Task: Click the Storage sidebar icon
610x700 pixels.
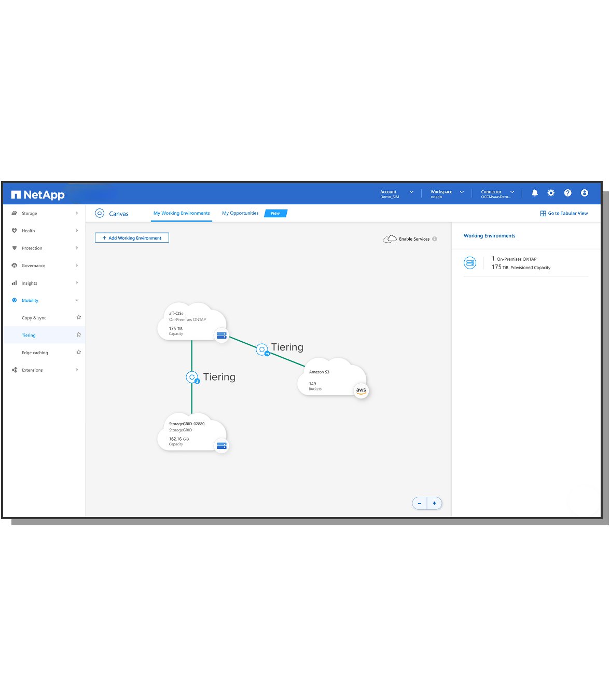Action: point(15,213)
